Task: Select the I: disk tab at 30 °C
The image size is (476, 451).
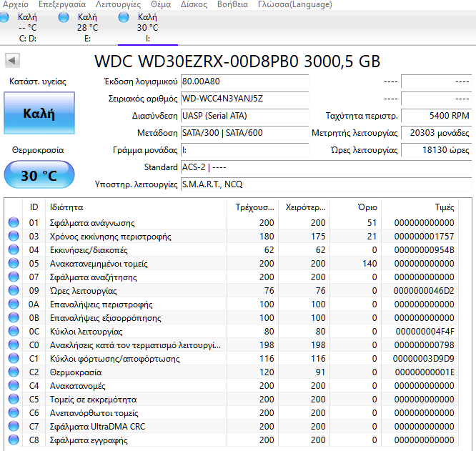Action: click(x=147, y=28)
